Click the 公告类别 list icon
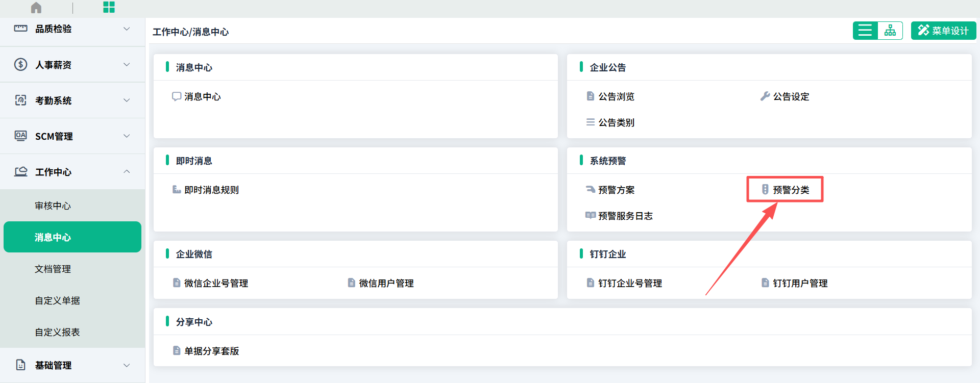The image size is (980, 383). (591, 122)
